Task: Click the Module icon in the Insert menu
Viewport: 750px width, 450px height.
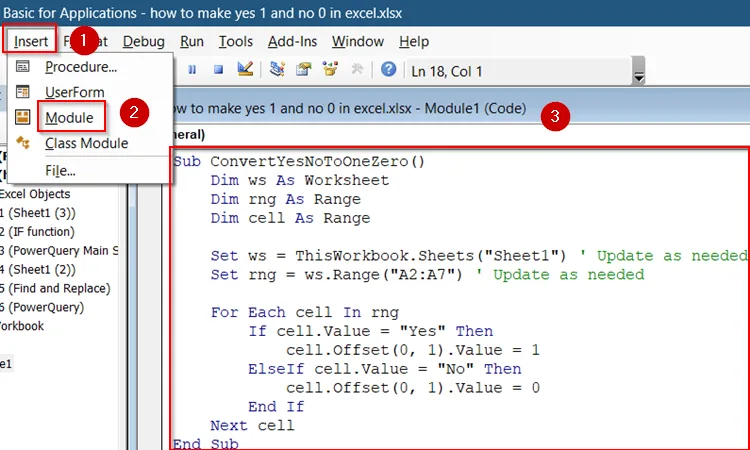Action: (22, 117)
